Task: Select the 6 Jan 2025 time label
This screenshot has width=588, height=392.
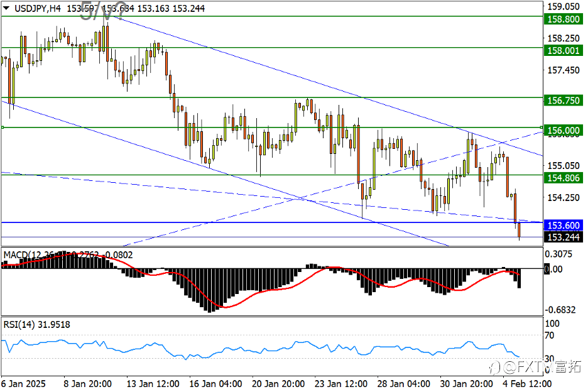Action: 23,384
